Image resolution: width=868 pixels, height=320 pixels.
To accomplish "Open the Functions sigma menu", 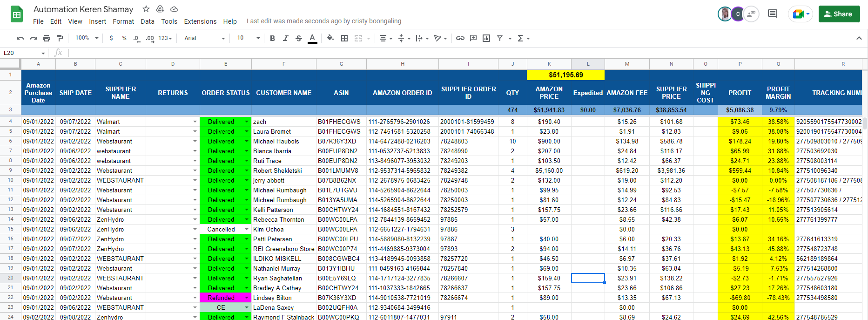I will [x=524, y=38].
